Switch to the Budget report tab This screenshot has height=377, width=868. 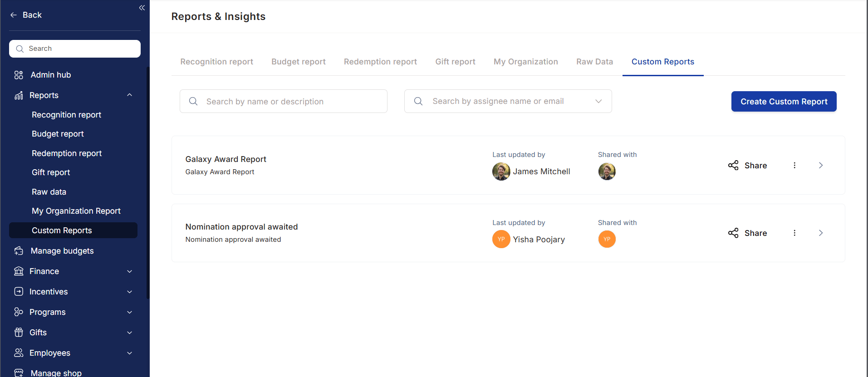click(x=299, y=62)
